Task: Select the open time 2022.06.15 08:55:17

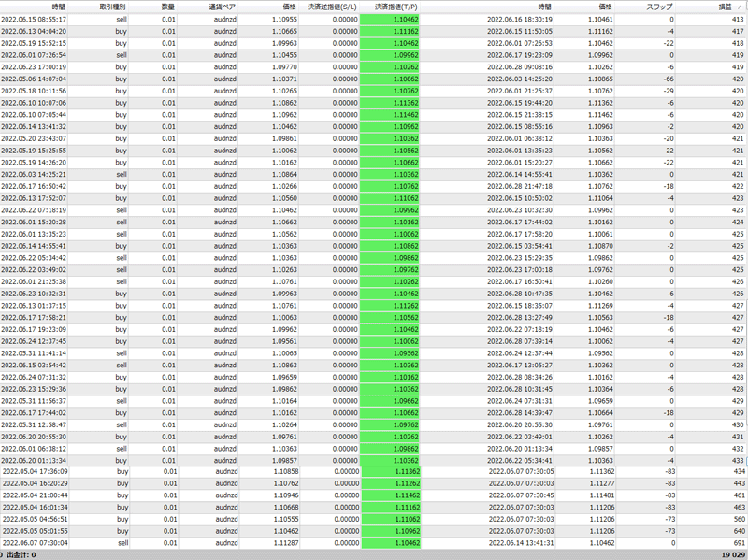Action: [x=34, y=20]
